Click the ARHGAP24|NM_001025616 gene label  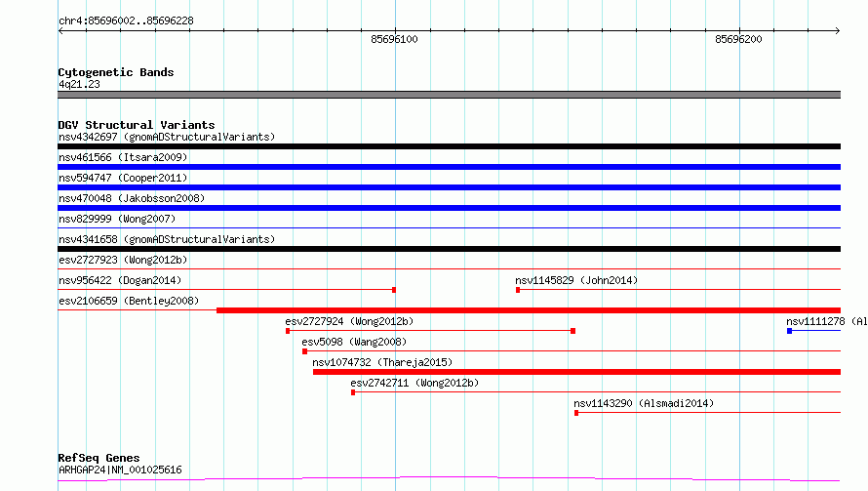click(120, 470)
